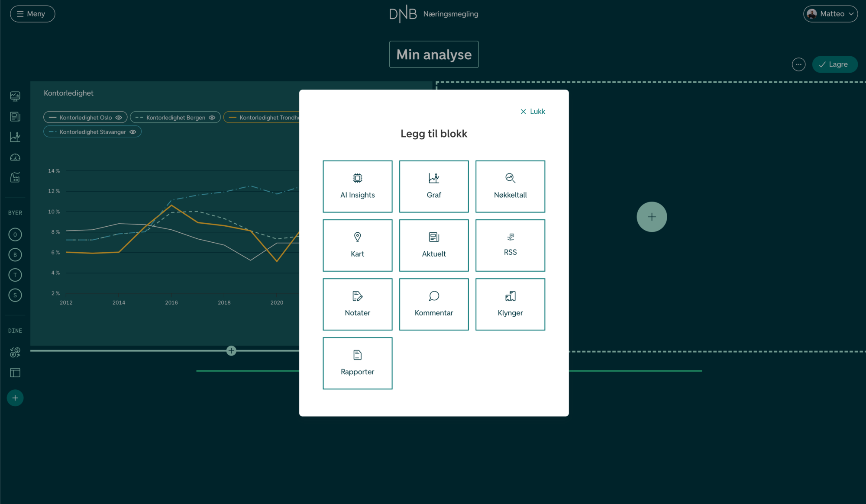Add an AI Insights block
This screenshot has height=504, width=866.
point(357,186)
